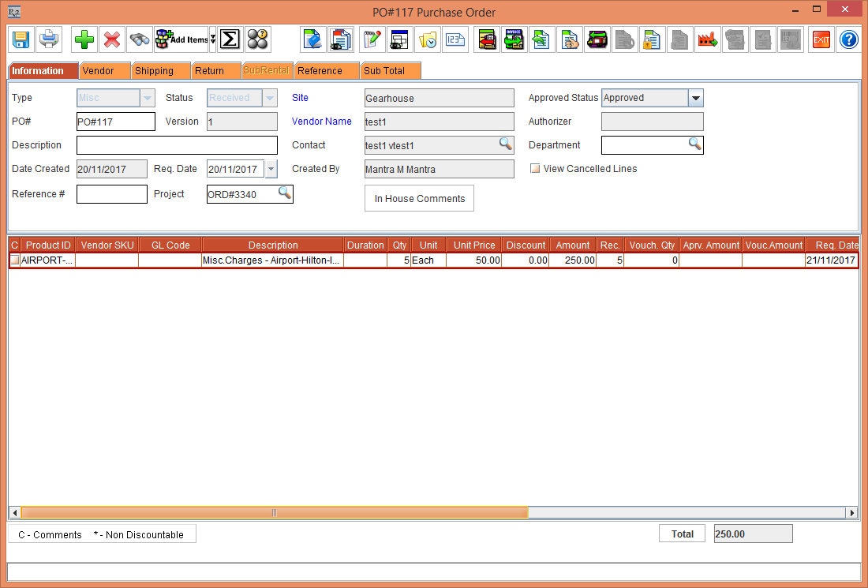
Task: Enable the View Cancelled Lines checkbox
Action: tap(535, 169)
